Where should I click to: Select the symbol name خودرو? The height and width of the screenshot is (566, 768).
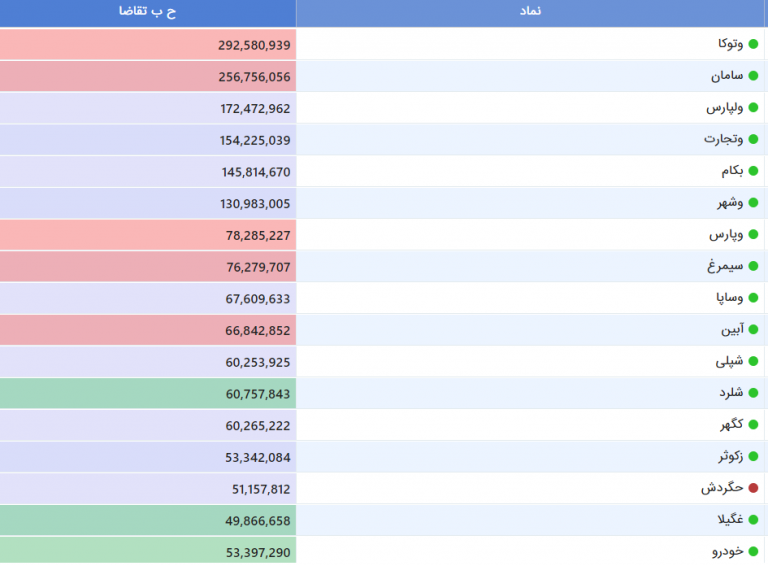727,552
